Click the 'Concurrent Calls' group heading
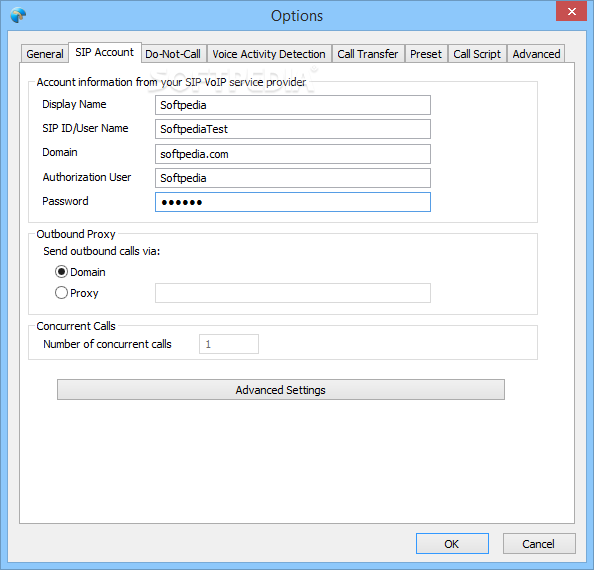This screenshot has width=594, height=570. point(76,326)
